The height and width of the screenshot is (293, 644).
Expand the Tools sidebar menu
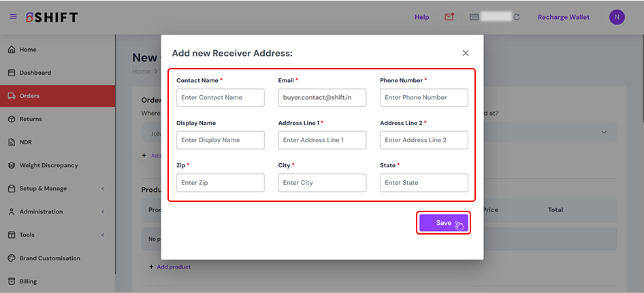click(x=103, y=235)
